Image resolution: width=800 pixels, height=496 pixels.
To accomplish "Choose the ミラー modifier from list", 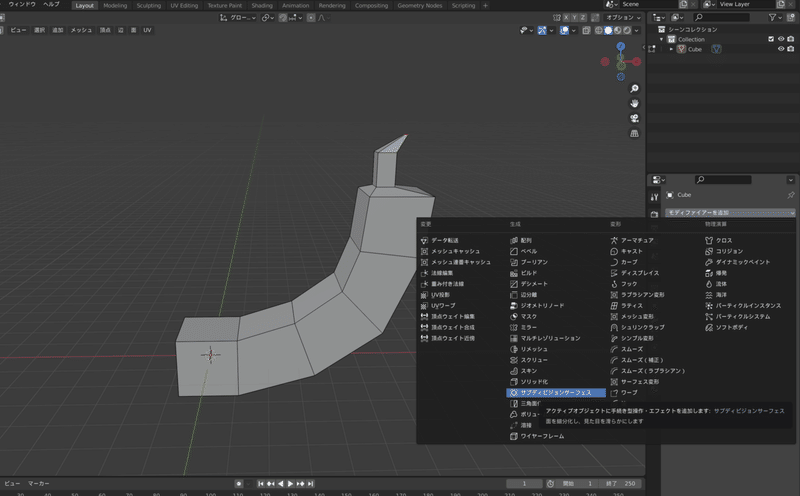I will coord(529,327).
